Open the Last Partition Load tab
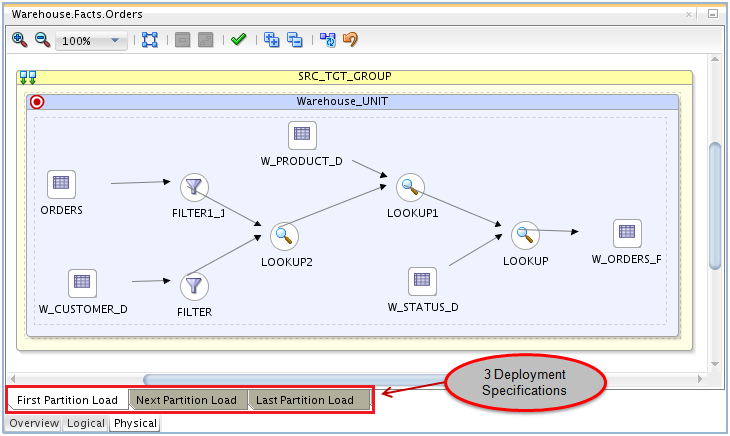730x436 pixels. click(305, 400)
